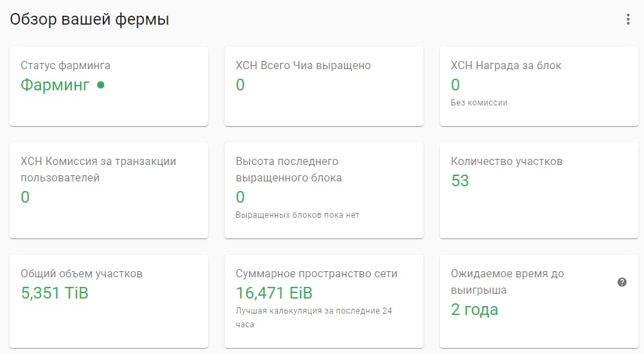Click the "XCH Награда за блок" label

[x=506, y=65]
